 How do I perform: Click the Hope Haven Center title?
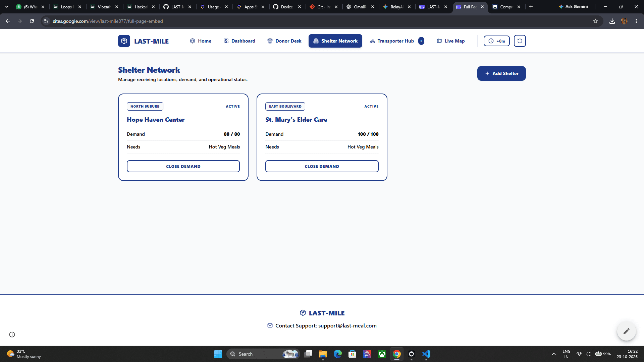click(156, 120)
